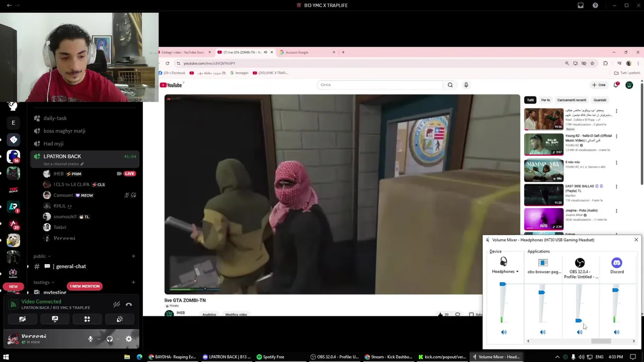Open the server icon with 16 badge
The width and height of the screenshot is (644, 362).
point(13,156)
